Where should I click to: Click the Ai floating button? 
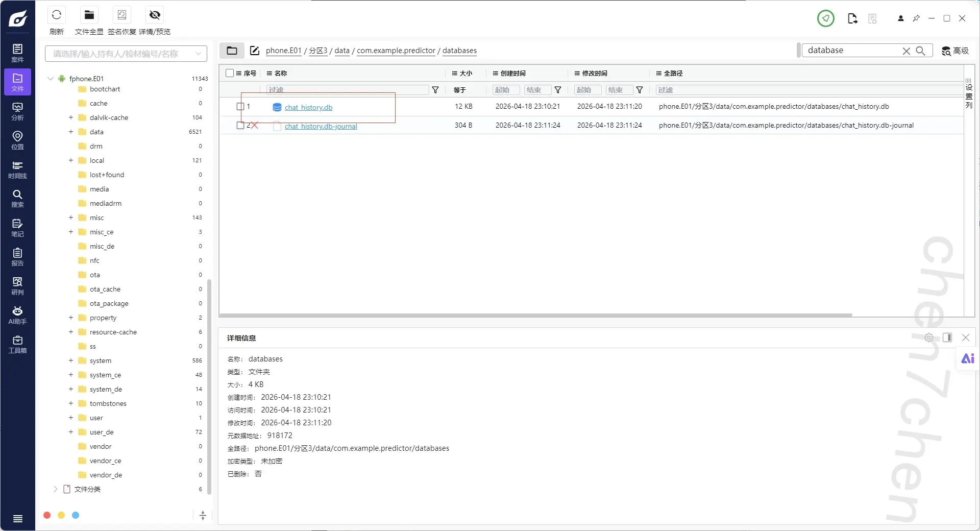(x=968, y=358)
